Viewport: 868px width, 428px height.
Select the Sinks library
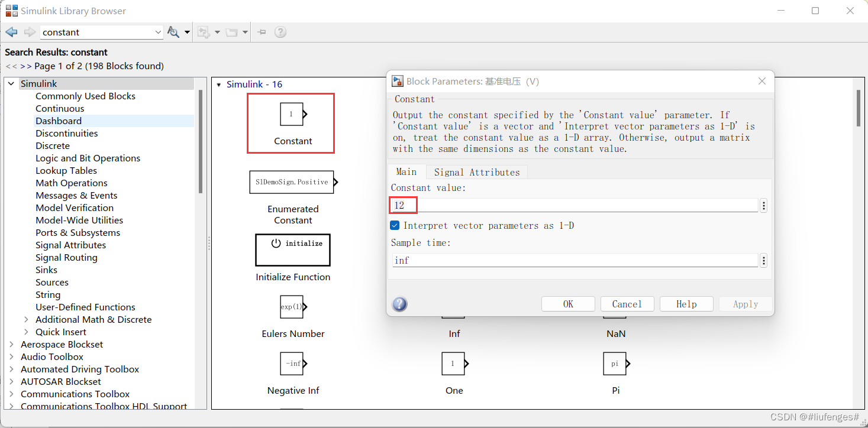[46, 270]
